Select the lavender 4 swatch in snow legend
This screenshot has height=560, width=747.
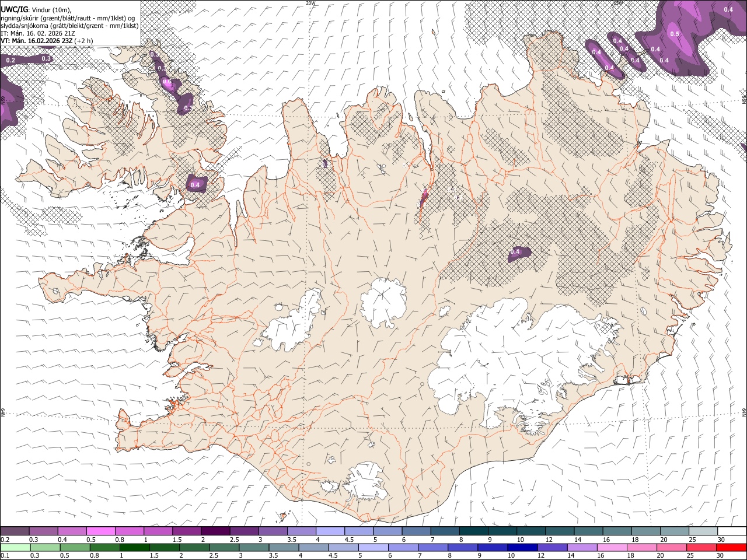pyautogui.click(x=330, y=531)
